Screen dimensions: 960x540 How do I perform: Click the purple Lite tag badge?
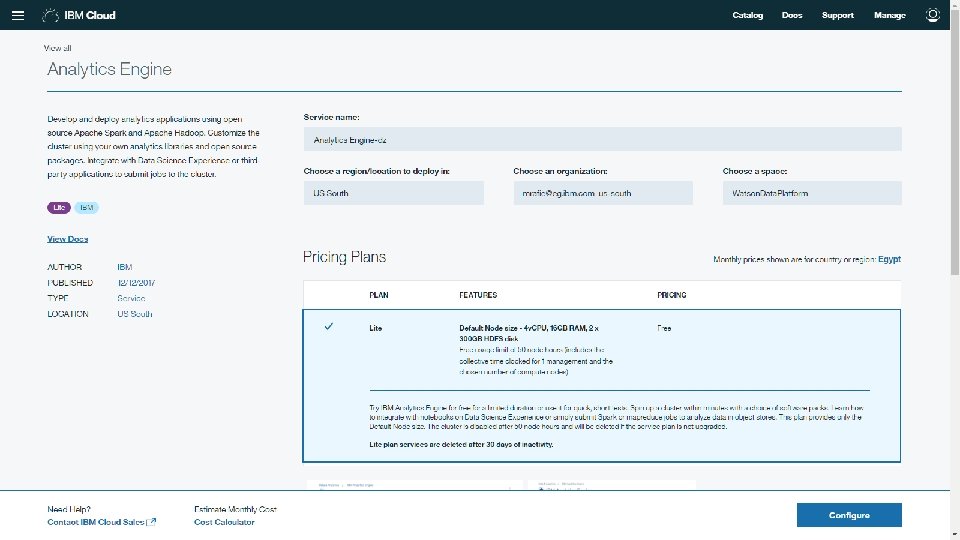[x=58, y=207]
